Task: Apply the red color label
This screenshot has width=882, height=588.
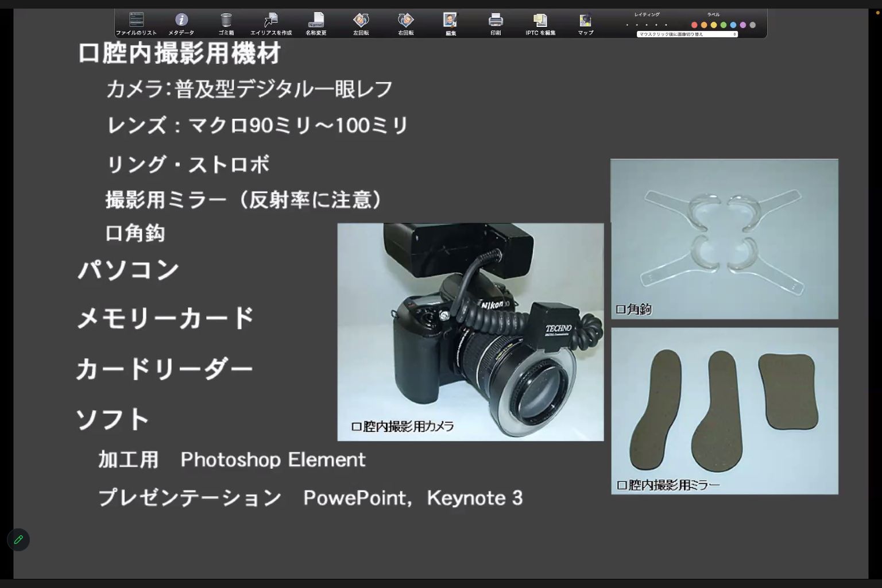Action: pos(694,25)
